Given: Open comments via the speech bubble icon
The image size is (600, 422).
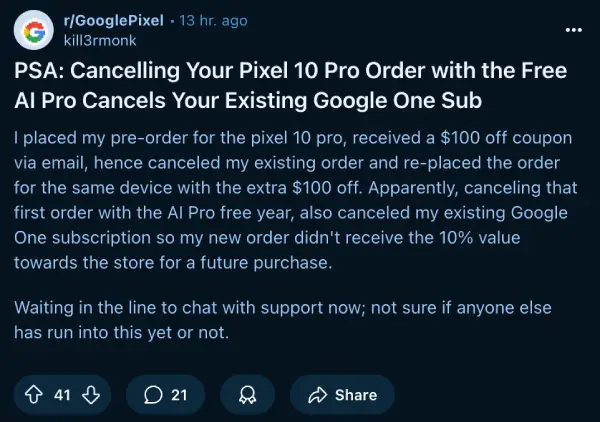Looking at the screenshot, I should [153, 394].
